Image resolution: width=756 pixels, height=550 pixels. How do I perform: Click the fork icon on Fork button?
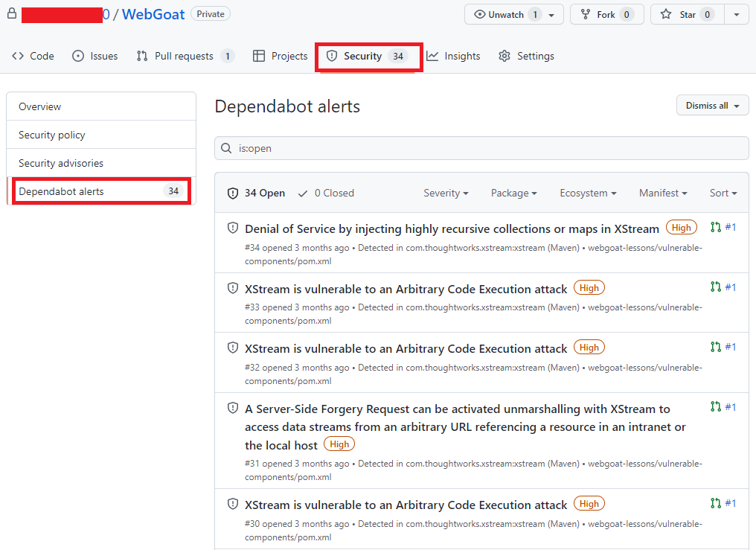tap(586, 14)
